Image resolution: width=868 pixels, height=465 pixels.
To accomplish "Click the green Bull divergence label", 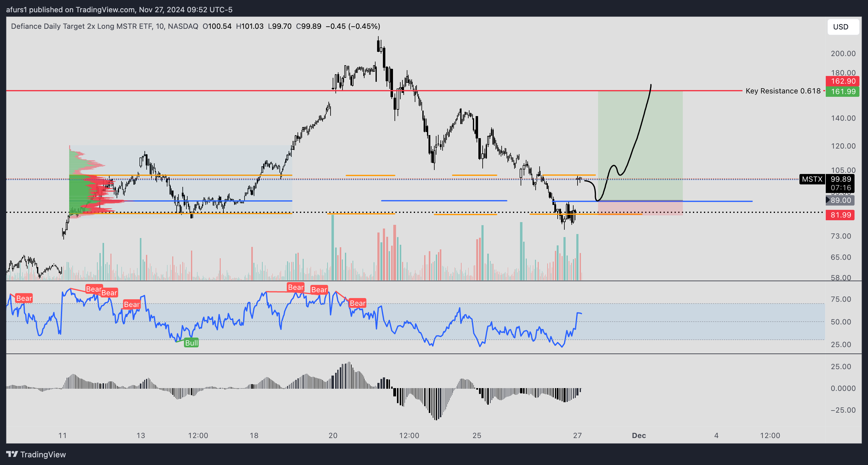I will point(191,343).
